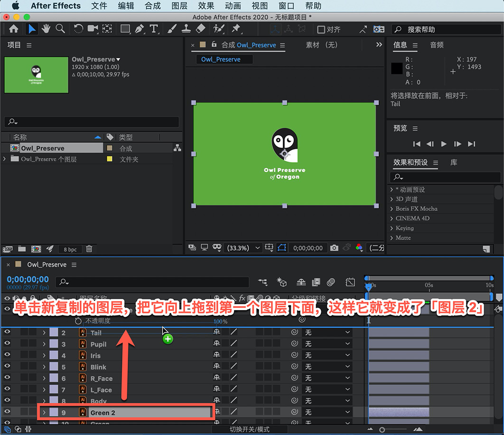Switch to the 音频 tab
504x435 pixels.
click(x=437, y=45)
